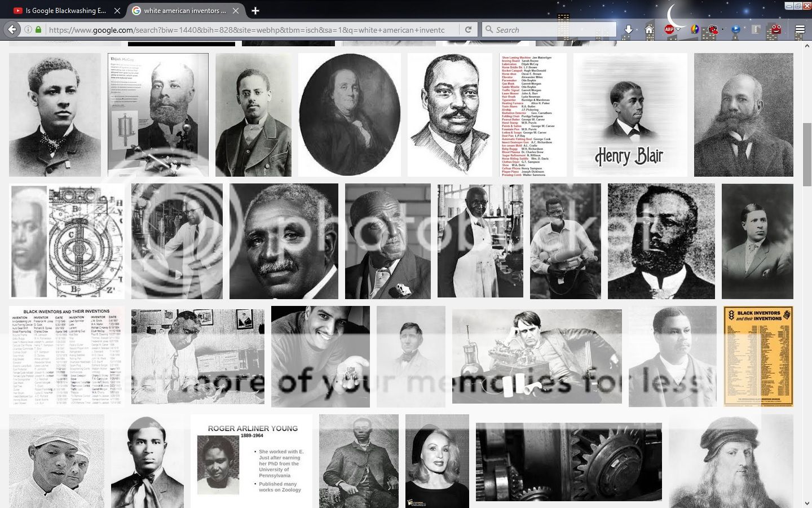Click the blue play-button extension icon
This screenshot has width=812, height=508.
click(x=736, y=29)
